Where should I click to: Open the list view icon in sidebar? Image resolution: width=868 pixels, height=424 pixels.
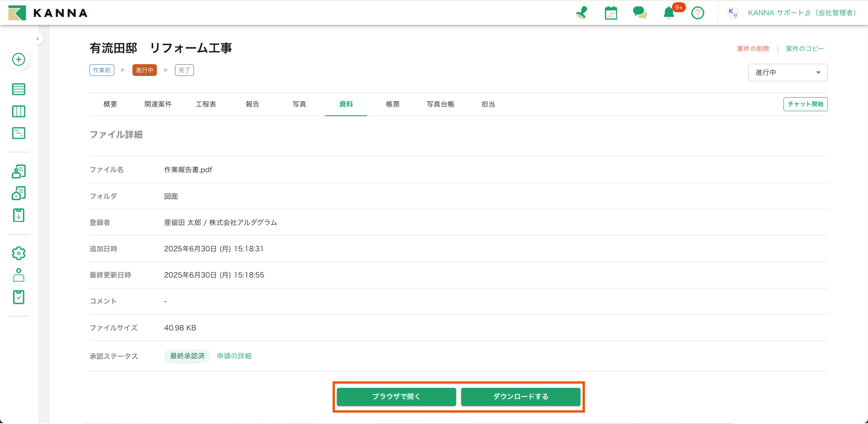pos(18,89)
